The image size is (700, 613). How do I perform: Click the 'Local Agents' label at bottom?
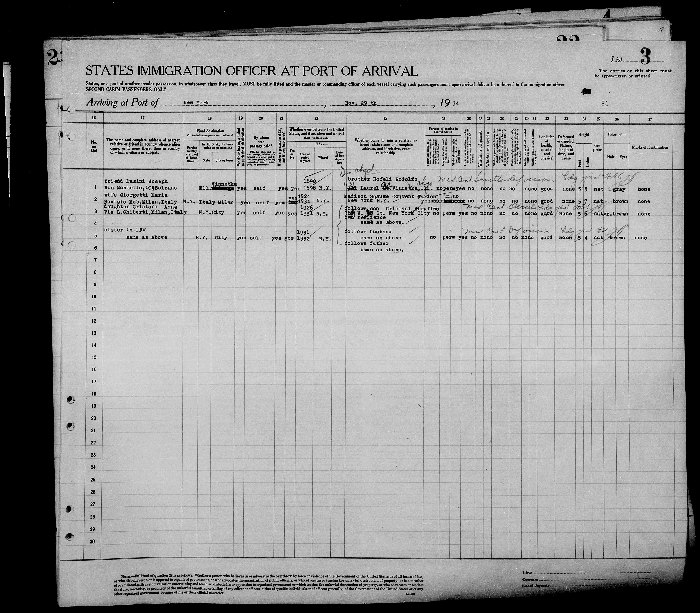click(x=536, y=586)
